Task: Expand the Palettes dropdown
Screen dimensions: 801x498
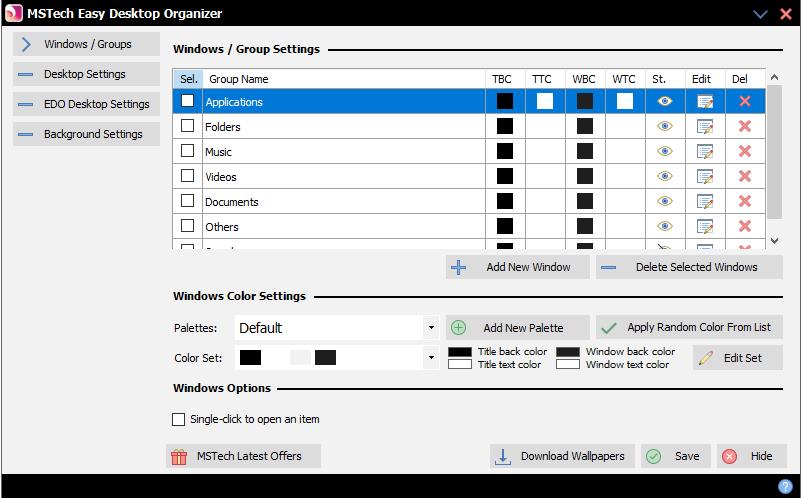Action: click(x=431, y=328)
